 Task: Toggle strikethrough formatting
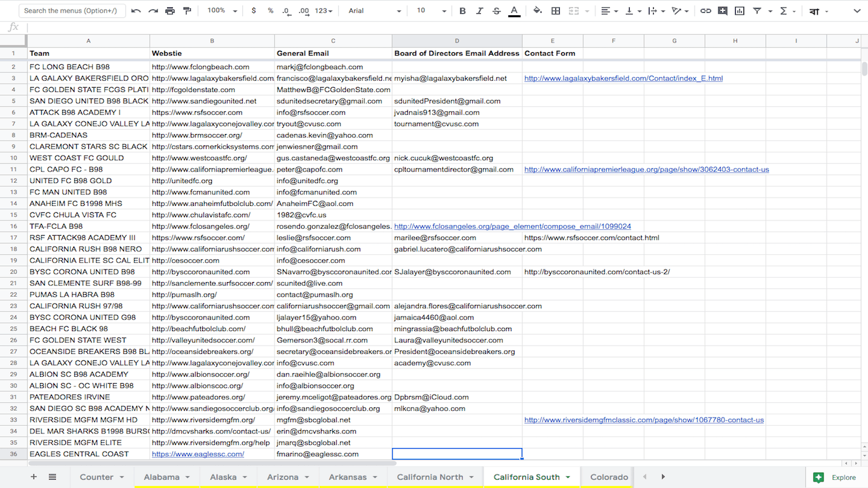click(497, 11)
